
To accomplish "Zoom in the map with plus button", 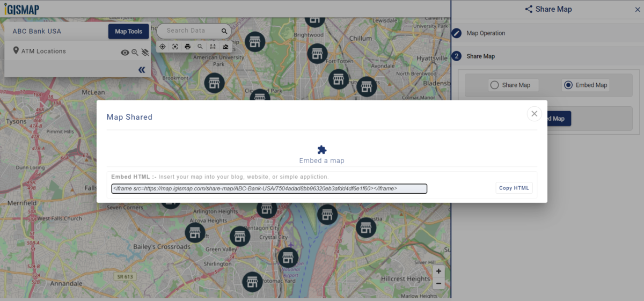I will coord(438,271).
